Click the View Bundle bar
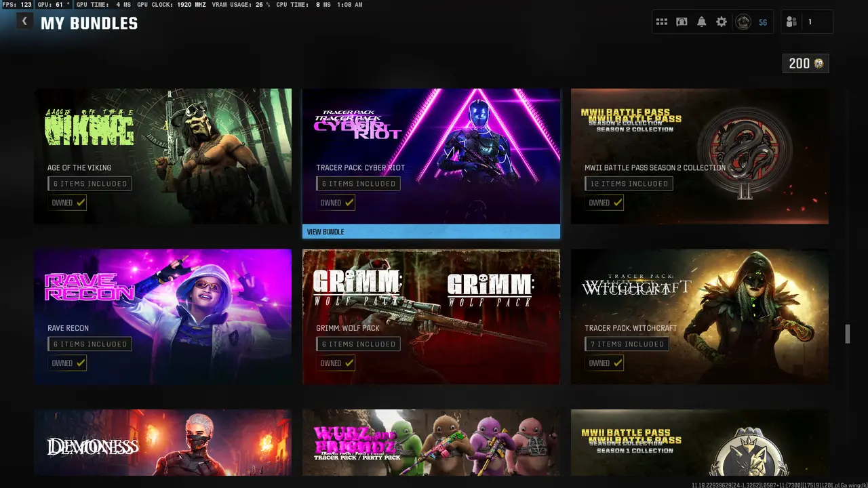This screenshot has width=868, height=488. [x=431, y=232]
